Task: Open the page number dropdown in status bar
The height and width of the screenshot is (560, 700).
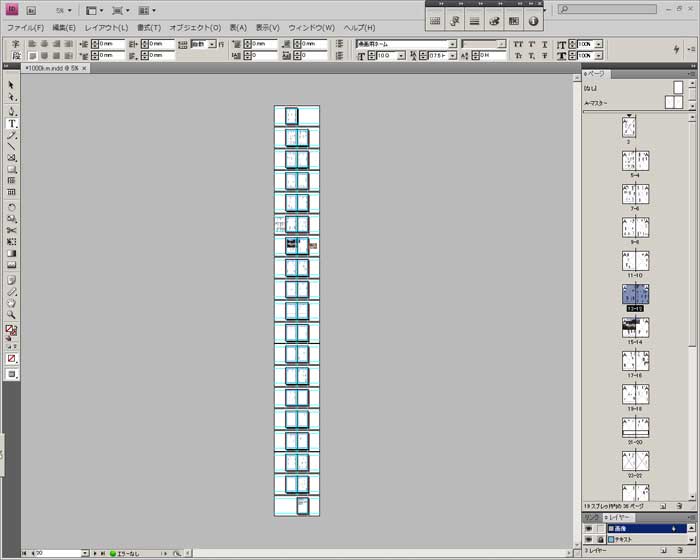Action: click(85, 553)
